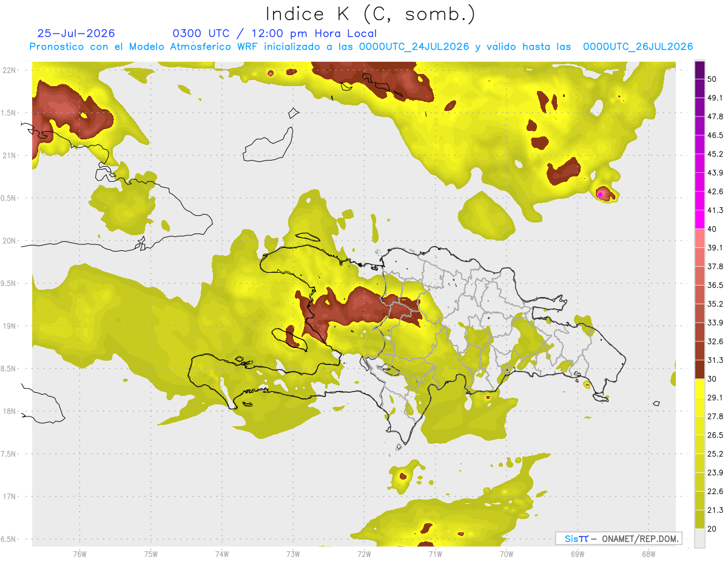Click the "47.8" color scale label
The height and width of the screenshot is (562, 728).
coord(715,116)
